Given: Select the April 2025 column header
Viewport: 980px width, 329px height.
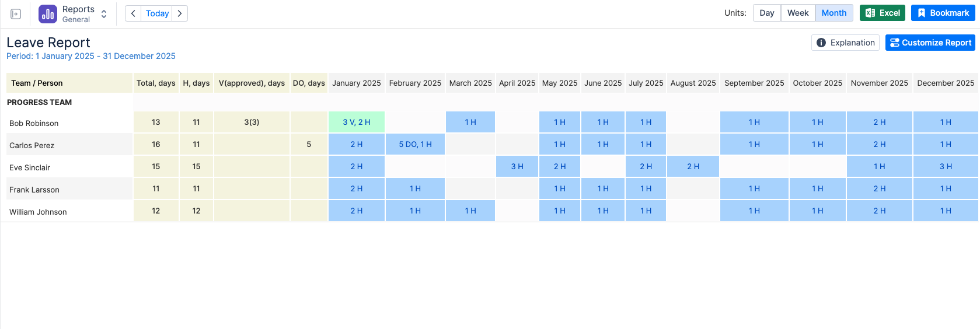Looking at the screenshot, I should (517, 83).
